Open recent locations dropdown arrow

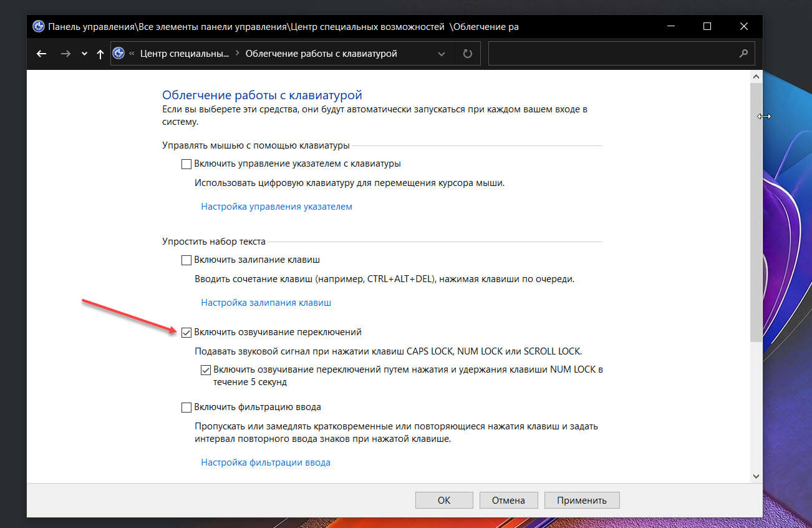click(x=84, y=54)
